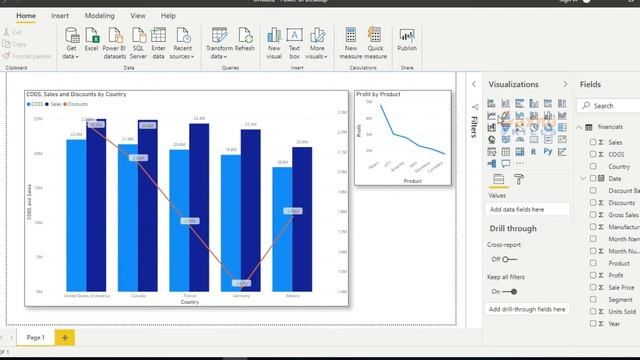The image size is (640, 360).
Task: Select the 100% stacked column chart visual
Action: (x=562, y=103)
